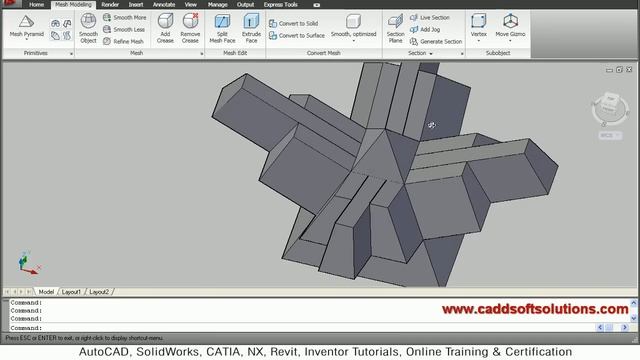Screen dimensions: 640x360
Task: Click the Convert to Solid label
Action: click(298, 24)
